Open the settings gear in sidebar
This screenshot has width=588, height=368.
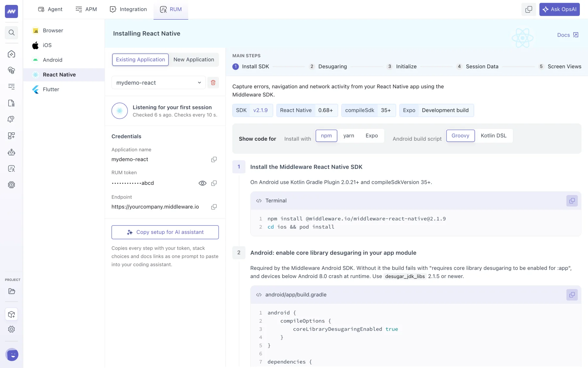[x=11, y=329]
